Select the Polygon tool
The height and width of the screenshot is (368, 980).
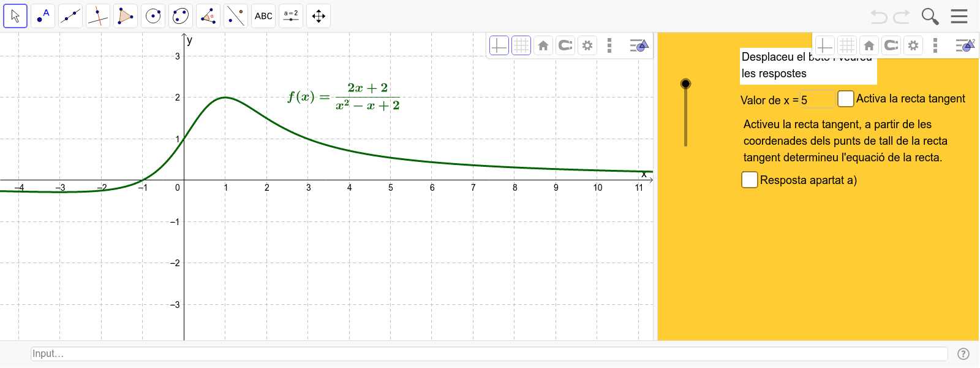point(126,16)
